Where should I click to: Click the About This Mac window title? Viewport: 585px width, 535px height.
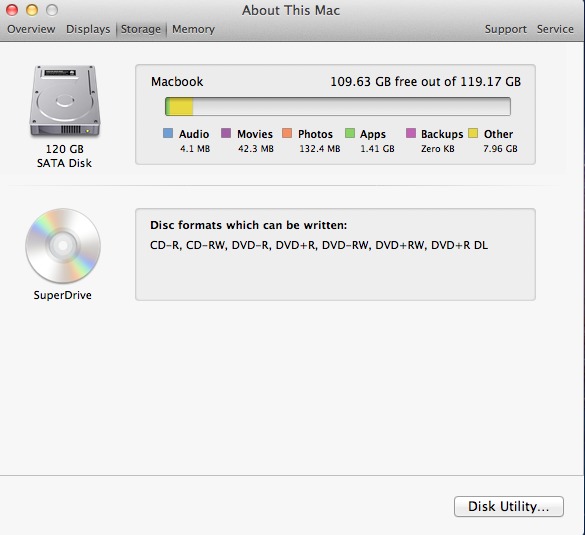click(291, 10)
